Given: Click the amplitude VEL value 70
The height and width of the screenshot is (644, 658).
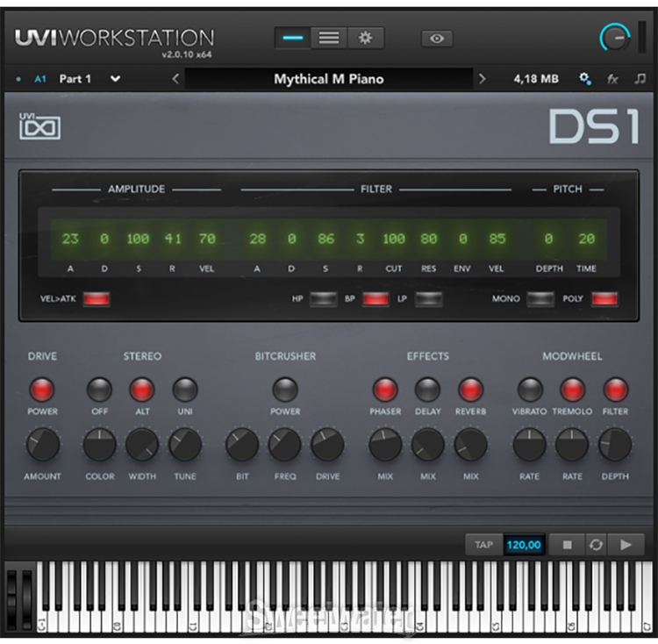Looking at the screenshot, I should (207, 239).
